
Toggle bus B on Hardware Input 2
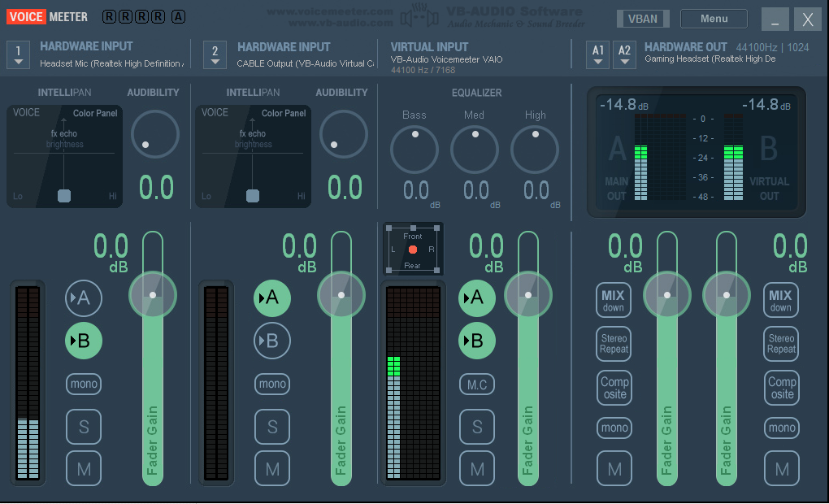point(271,341)
